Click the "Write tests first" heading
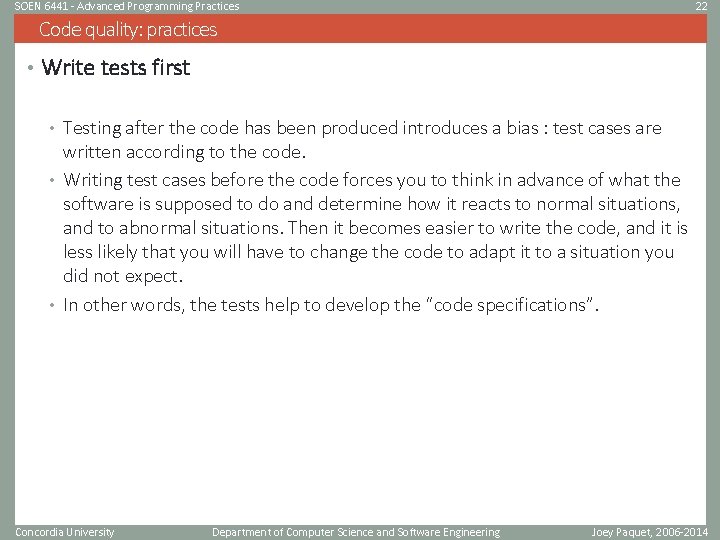This screenshot has width=720, height=540. pos(116,68)
